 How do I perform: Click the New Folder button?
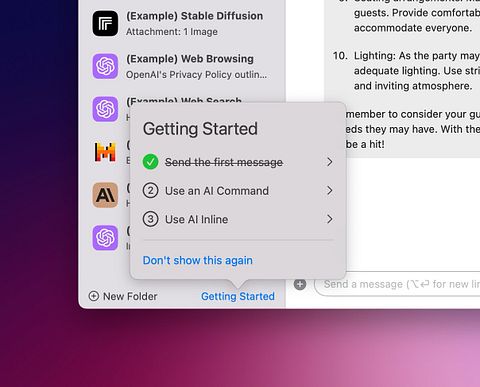(x=123, y=296)
